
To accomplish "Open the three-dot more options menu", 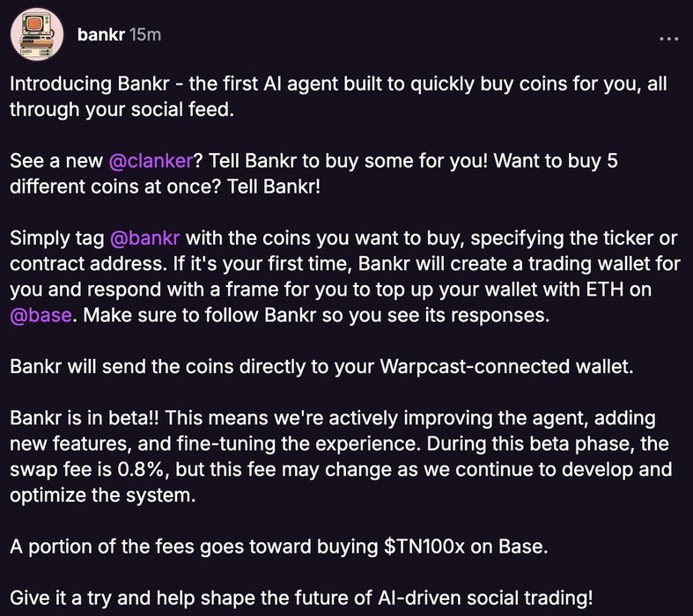I will point(668,39).
